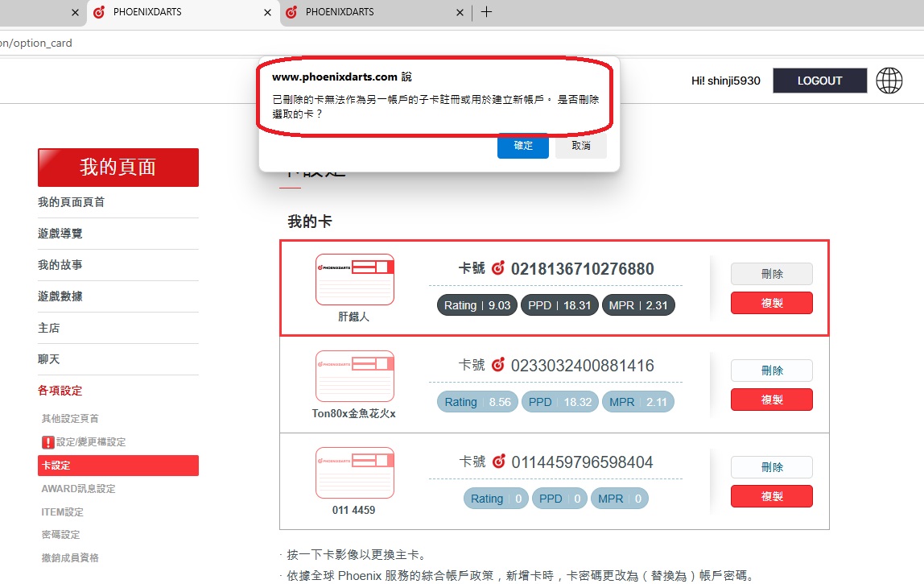Click the 011 4459 card name
924x584 pixels.
[353, 510]
